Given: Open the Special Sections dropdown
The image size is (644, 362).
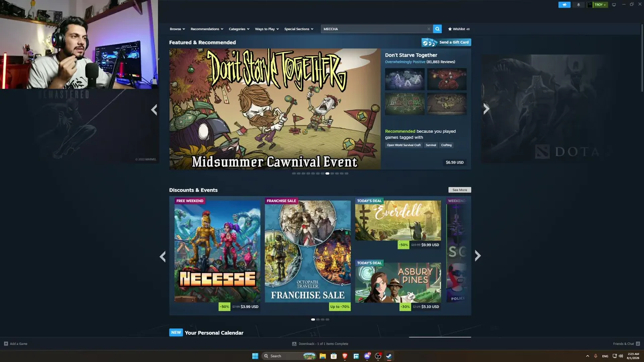Looking at the screenshot, I should [x=299, y=29].
